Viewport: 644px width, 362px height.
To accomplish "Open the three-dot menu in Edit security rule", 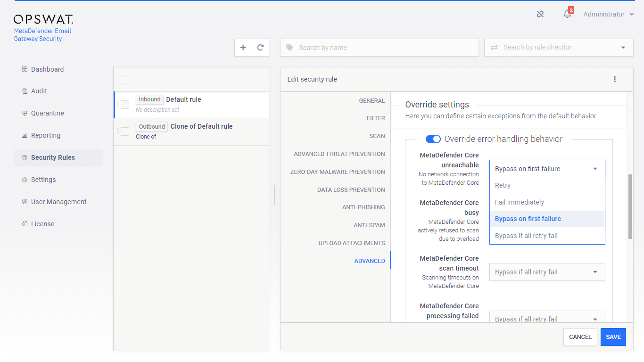I will click(615, 79).
